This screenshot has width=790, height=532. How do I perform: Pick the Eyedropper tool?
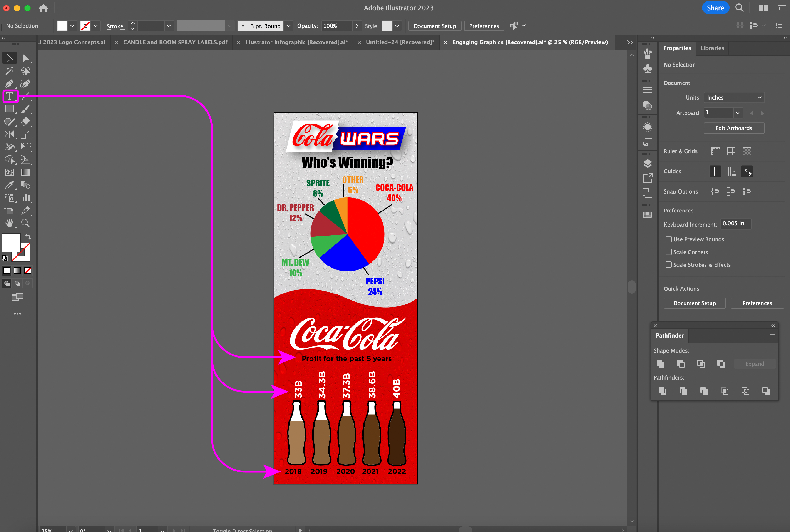click(9, 185)
